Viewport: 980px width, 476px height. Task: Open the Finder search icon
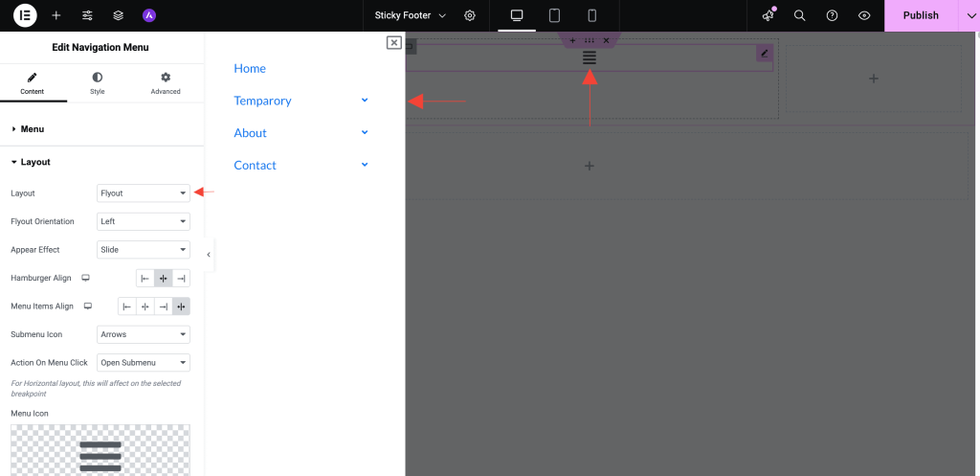(x=800, y=15)
